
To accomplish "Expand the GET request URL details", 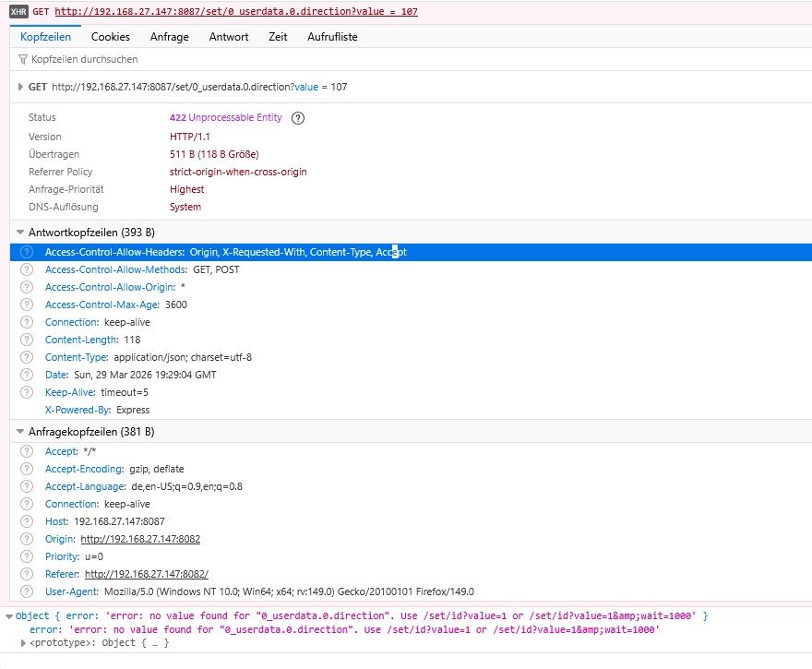I will point(21,87).
